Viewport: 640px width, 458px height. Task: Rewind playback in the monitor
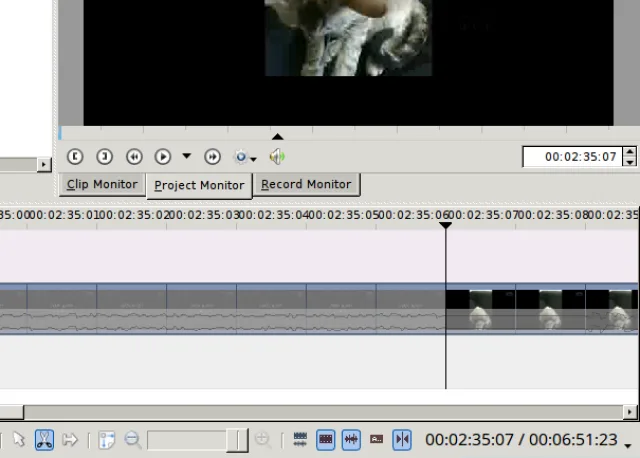coord(134,157)
